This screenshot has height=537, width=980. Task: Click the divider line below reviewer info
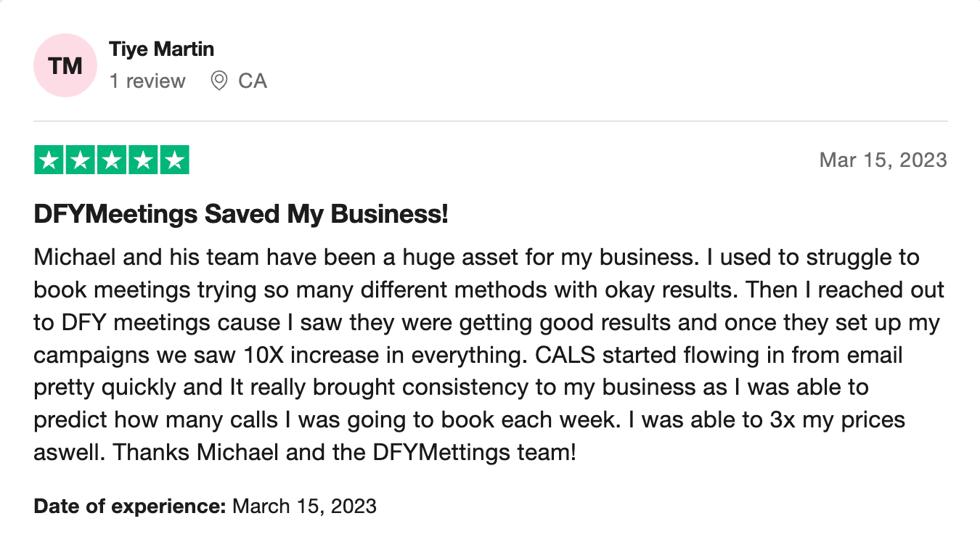(x=490, y=121)
